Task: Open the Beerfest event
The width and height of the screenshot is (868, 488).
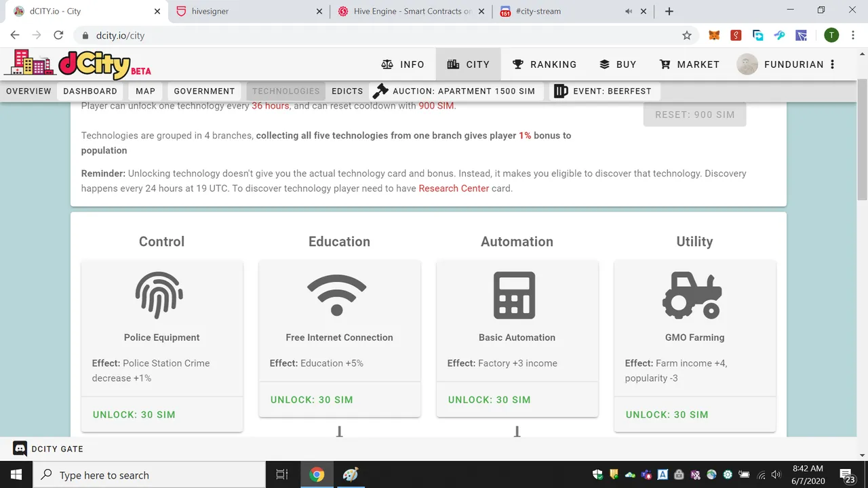Action: pyautogui.click(x=604, y=91)
